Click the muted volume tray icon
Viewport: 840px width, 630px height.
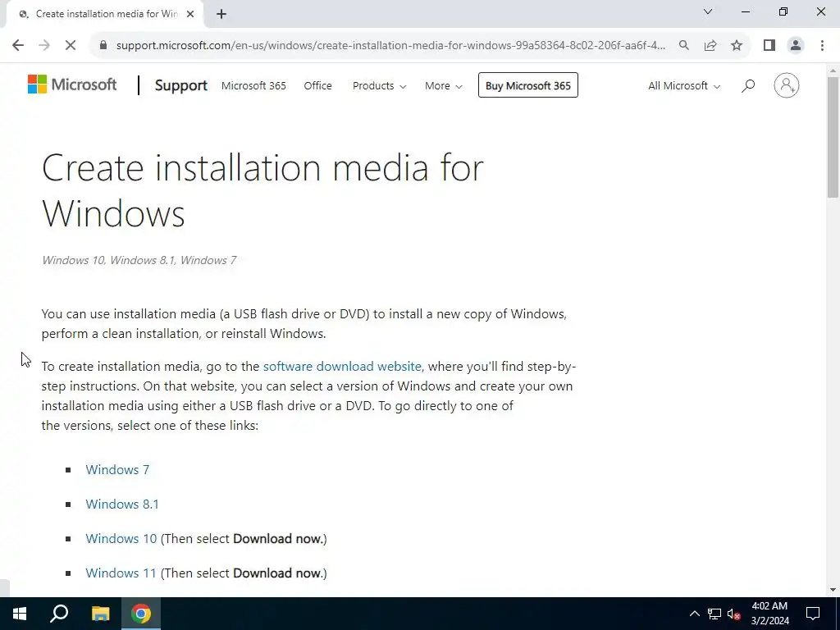tap(733, 614)
